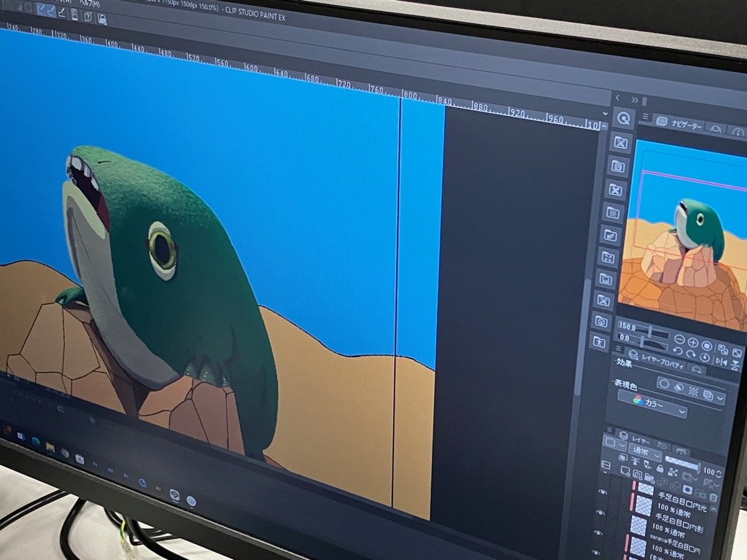Adjust layer opacity 100 stepper arrows
Screen dimensions: 747x560
click(x=719, y=473)
